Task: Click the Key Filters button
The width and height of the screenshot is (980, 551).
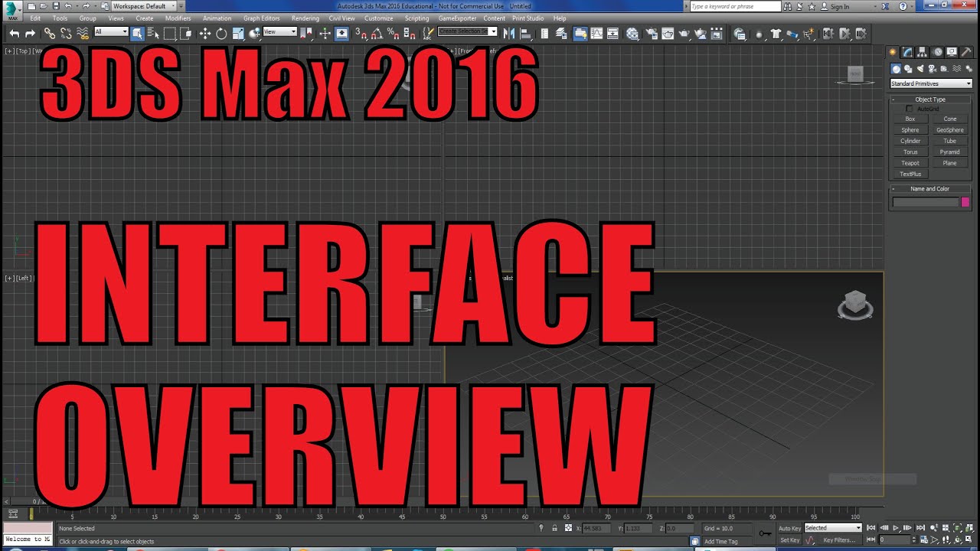Action: coord(839,540)
